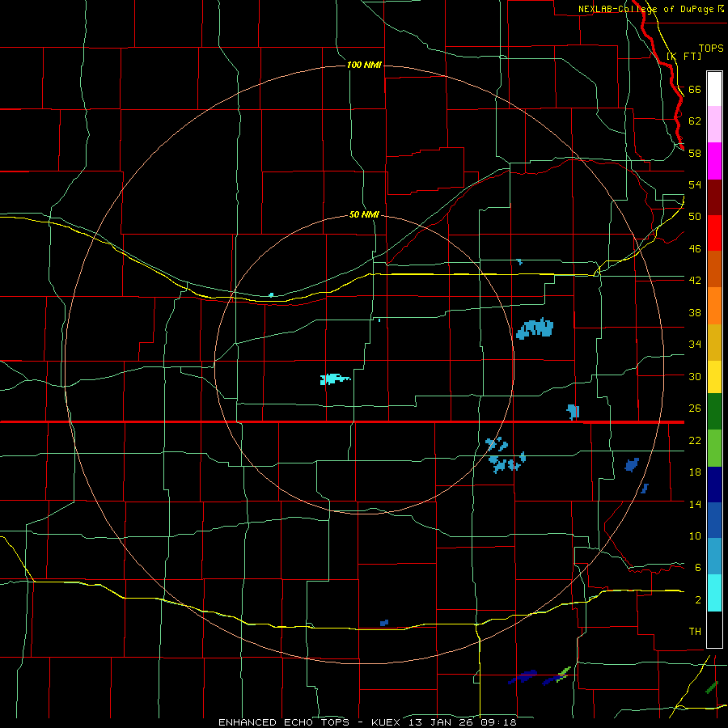The height and width of the screenshot is (728, 728).
Task: Click the magenta legend swatch
Action: [714, 161]
